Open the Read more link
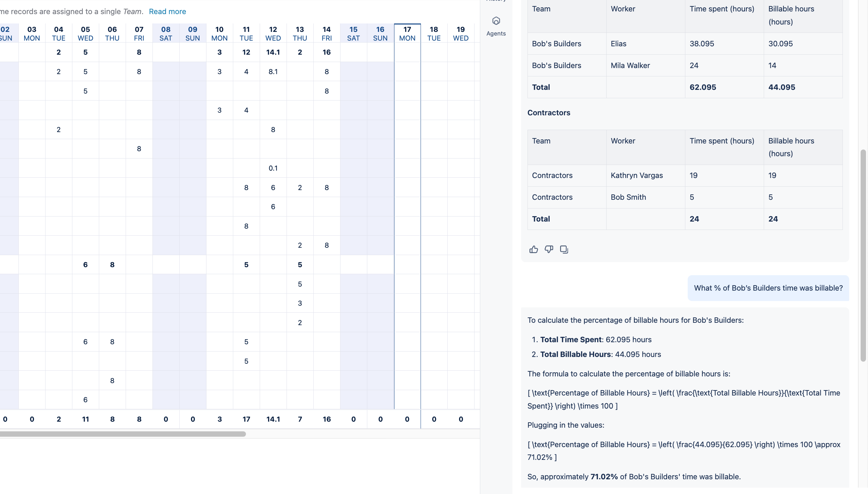Viewport: 868px width, 494px height. pos(167,11)
